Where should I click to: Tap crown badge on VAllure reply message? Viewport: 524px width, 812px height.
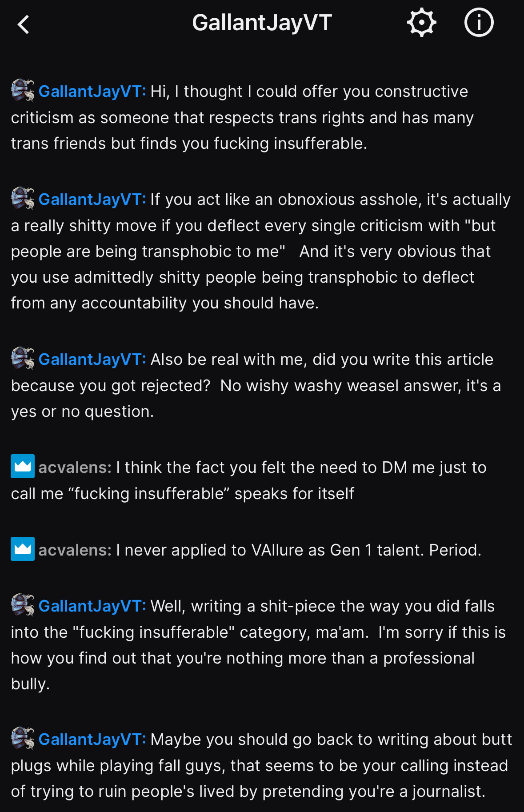pos(23,549)
